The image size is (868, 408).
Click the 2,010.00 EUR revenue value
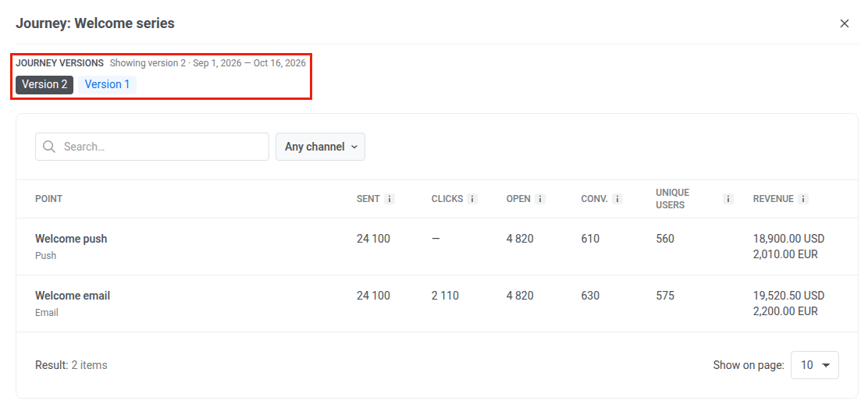pos(785,254)
